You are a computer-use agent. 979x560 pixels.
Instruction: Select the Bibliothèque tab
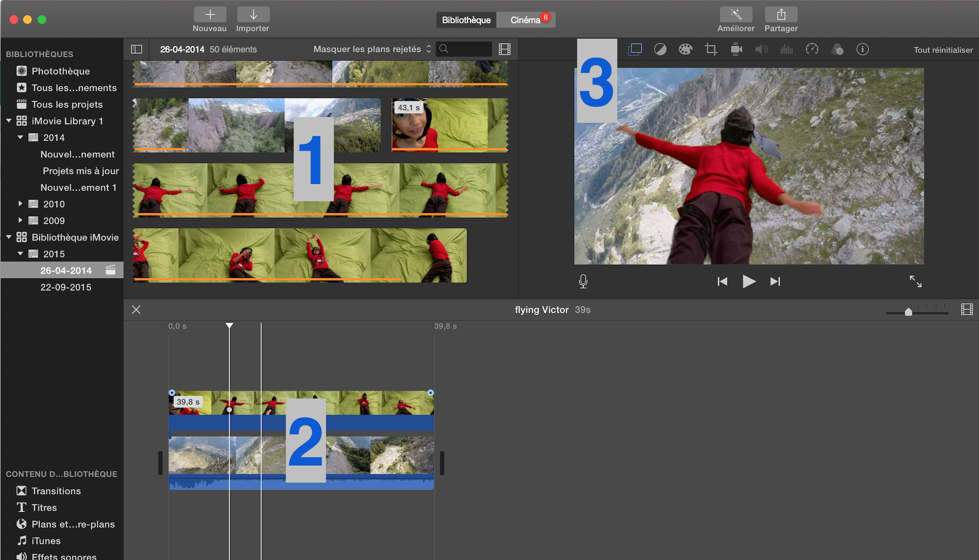pos(466,20)
